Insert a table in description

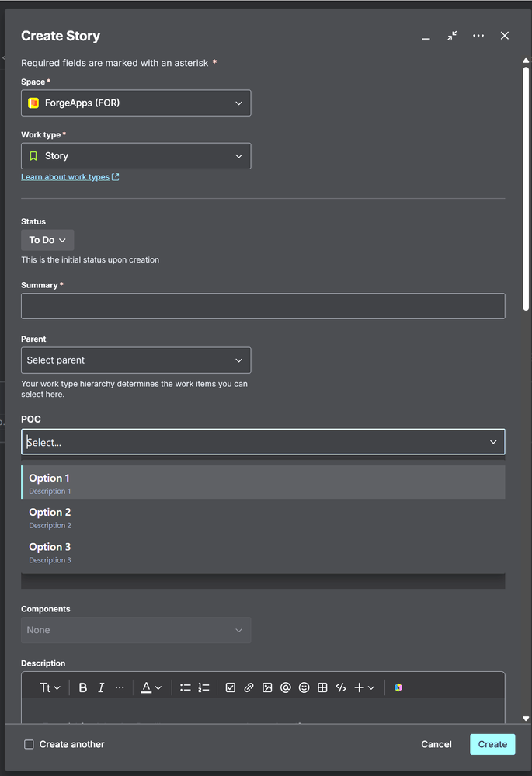pyautogui.click(x=322, y=687)
